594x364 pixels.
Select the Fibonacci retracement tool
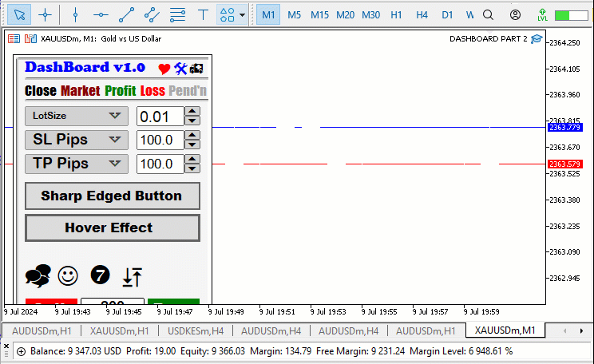click(x=177, y=15)
